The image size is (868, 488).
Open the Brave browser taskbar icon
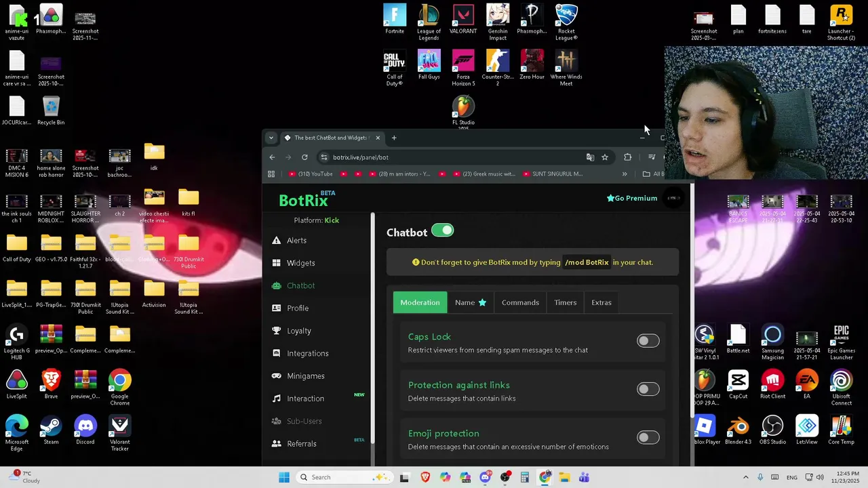pyautogui.click(x=425, y=477)
